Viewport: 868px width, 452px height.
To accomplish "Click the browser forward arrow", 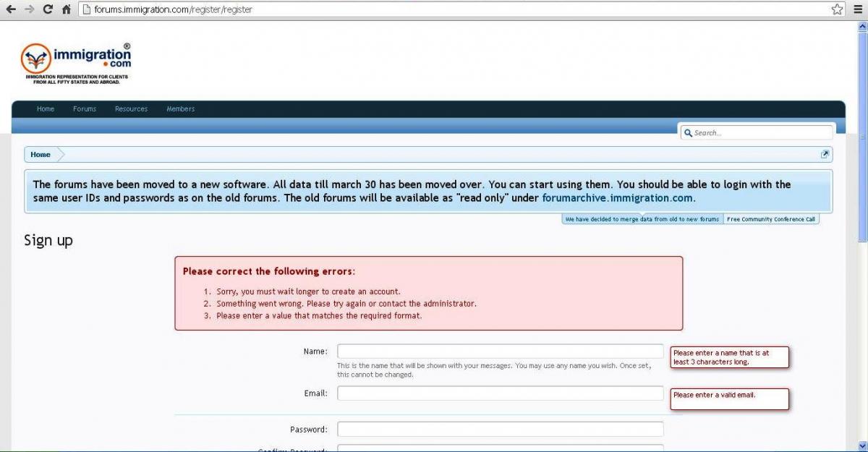I will coord(29,9).
